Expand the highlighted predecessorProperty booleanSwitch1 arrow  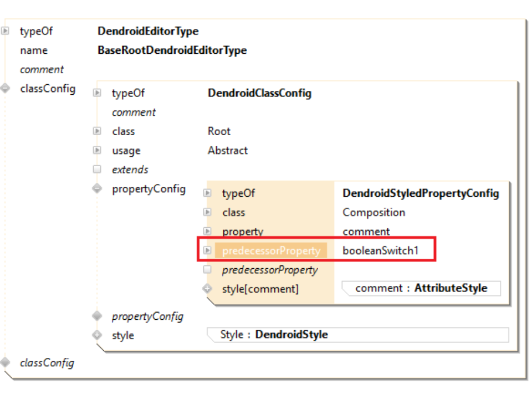click(207, 250)
